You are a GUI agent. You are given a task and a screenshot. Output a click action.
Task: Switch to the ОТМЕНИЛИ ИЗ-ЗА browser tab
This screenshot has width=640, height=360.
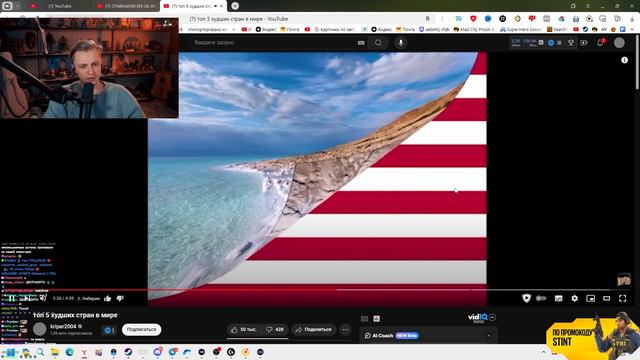[127, 6]
